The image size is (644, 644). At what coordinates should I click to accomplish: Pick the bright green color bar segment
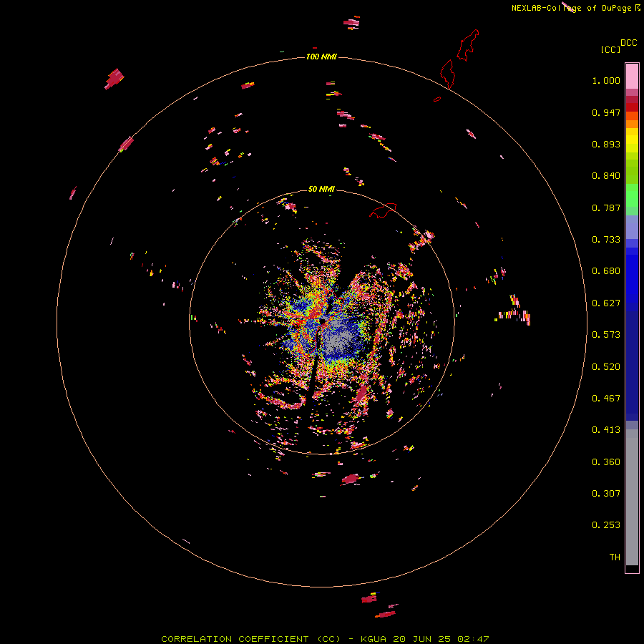point(632,195)
